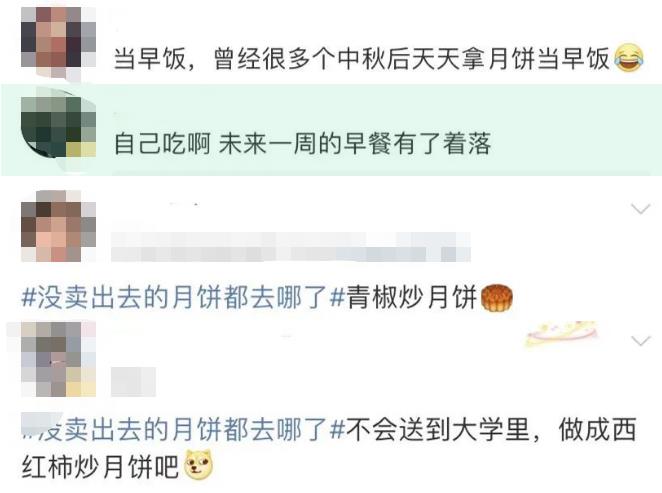Click the post text 青椒炒月饼
The width and height of the screenshot is (662, 493).
[412, 298]
